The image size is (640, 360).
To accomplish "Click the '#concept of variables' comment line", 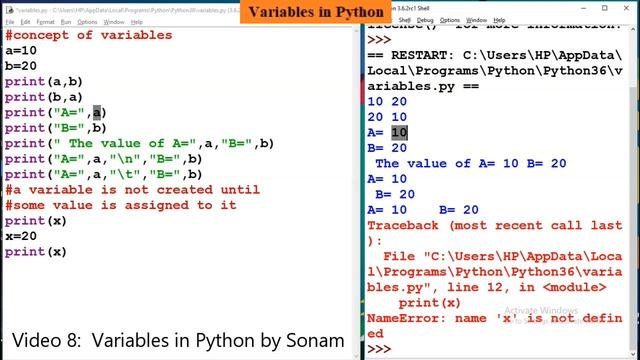I will (89, 35).
